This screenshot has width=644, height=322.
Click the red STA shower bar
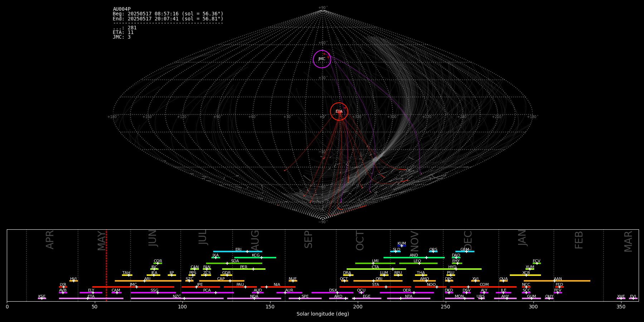pos(375,287)
